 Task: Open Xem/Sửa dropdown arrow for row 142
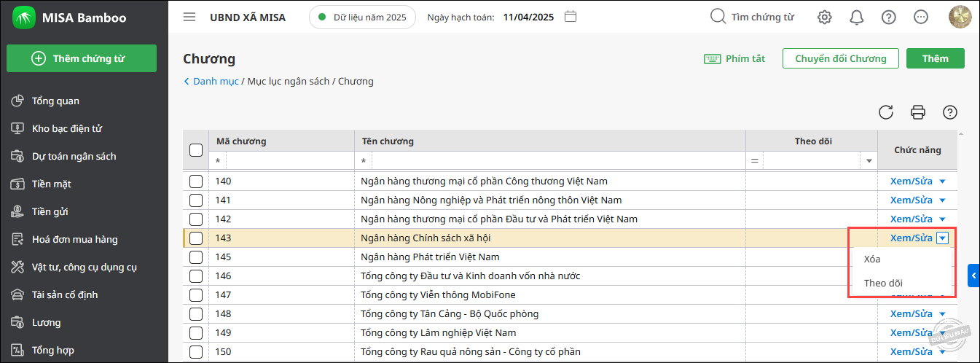tap(943, 219)
